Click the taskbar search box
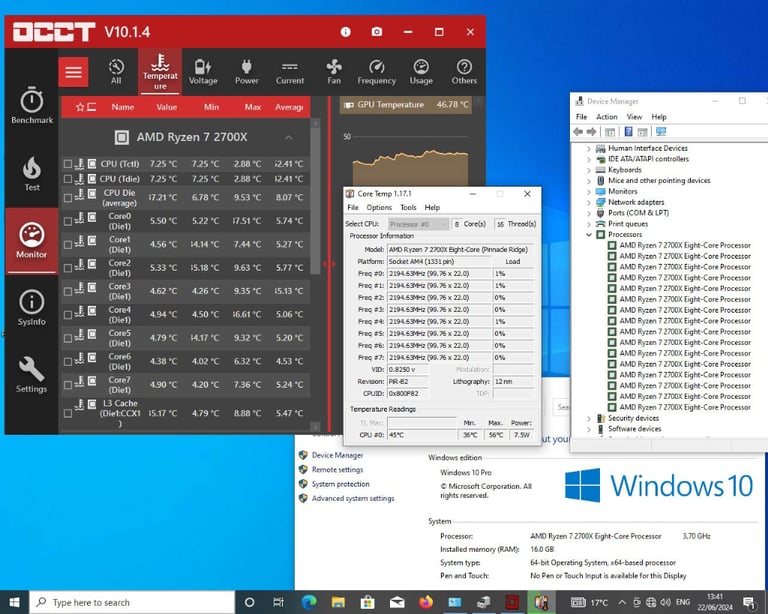Viewport: 768px width, 614px height. point(132,602)
